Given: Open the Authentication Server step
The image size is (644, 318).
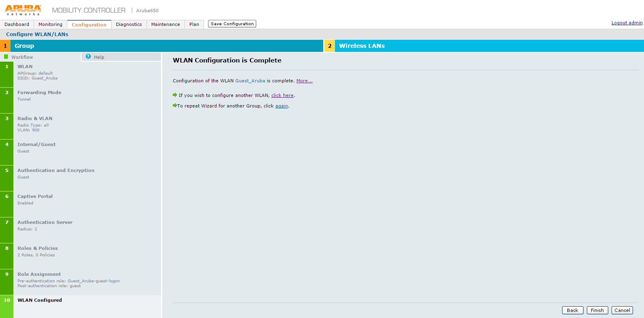Looking at the screenshot, I should pyautogui.click(x=81, y=230).
